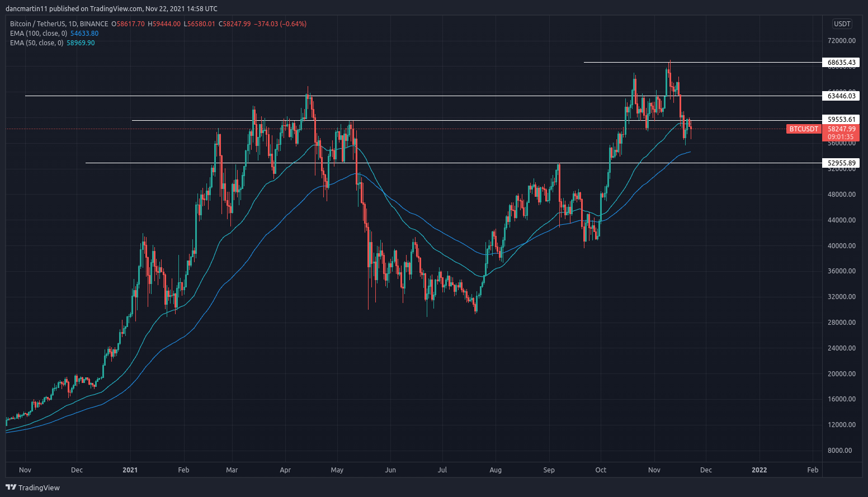Click the 2021 marker on time axis
Image resolution: width=868 pixels, height=497 pixels.
pyautogui.click(x=130, y=470)
